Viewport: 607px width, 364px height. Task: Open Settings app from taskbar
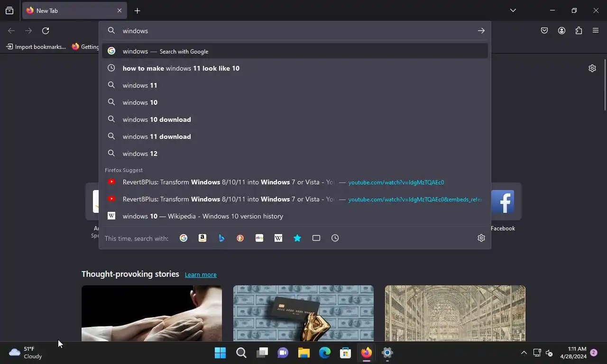click(x=387, y=353)
